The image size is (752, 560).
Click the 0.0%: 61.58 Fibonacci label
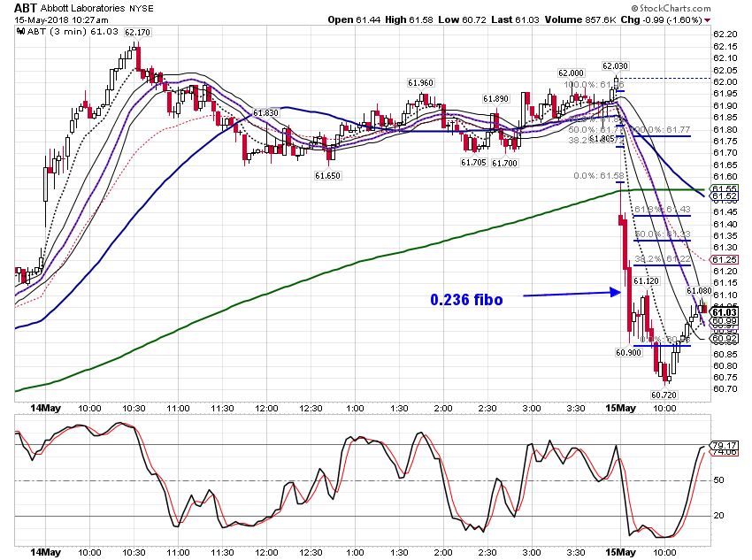[x=599, y=176]
